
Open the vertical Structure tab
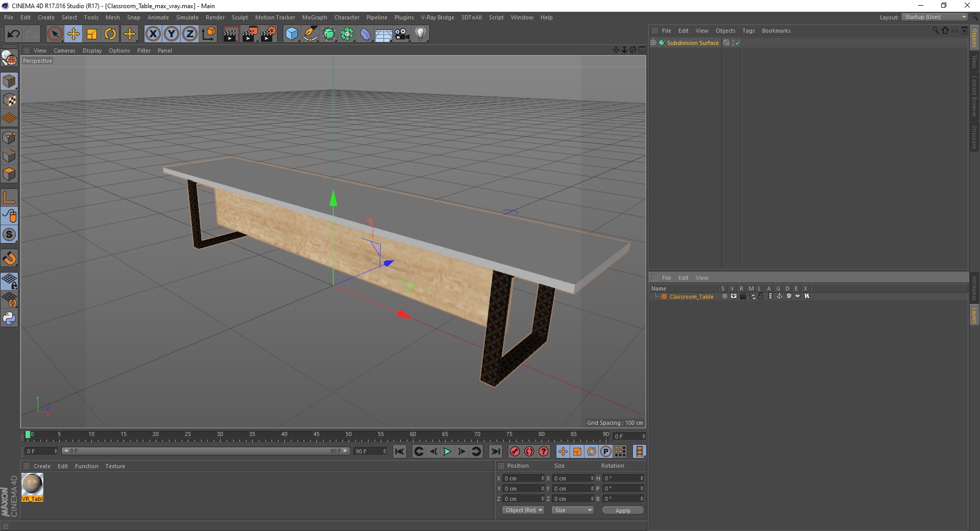tap(974, 136)
